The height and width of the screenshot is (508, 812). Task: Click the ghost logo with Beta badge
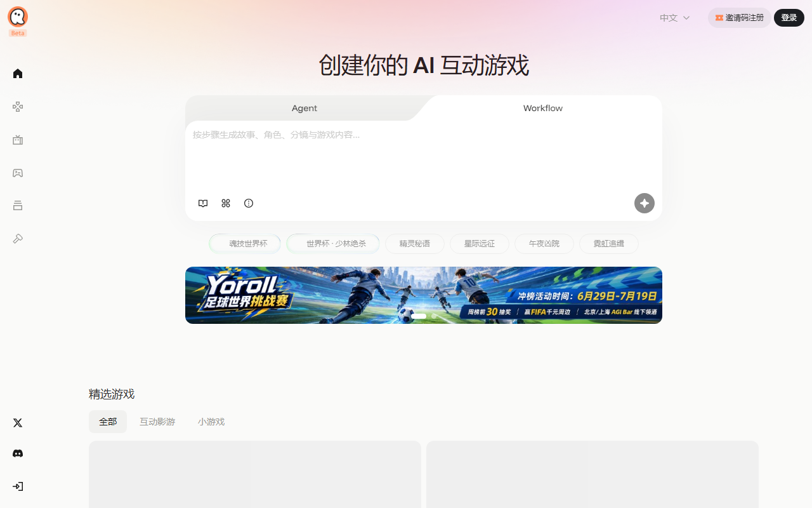18,22
